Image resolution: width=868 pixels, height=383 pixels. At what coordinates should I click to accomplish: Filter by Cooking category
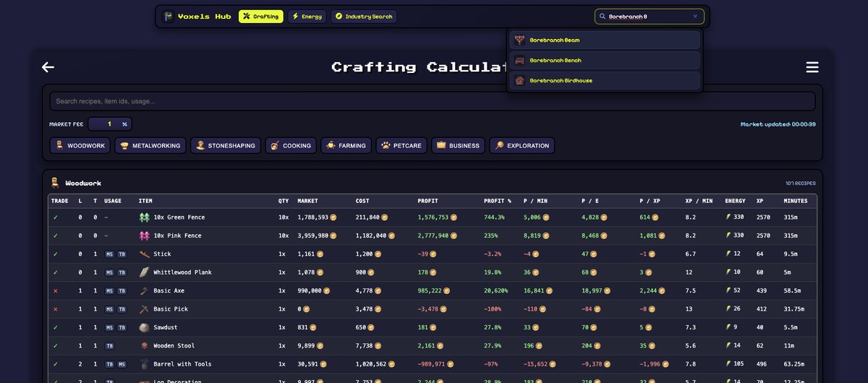290,145
